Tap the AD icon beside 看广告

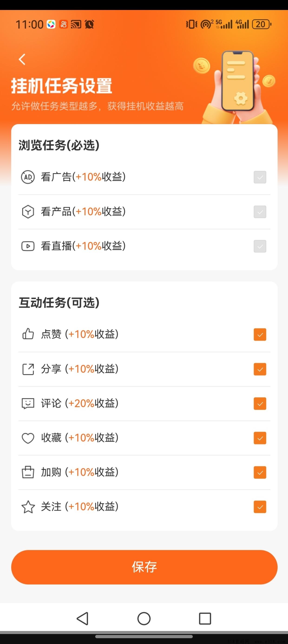tap(28, 177)
